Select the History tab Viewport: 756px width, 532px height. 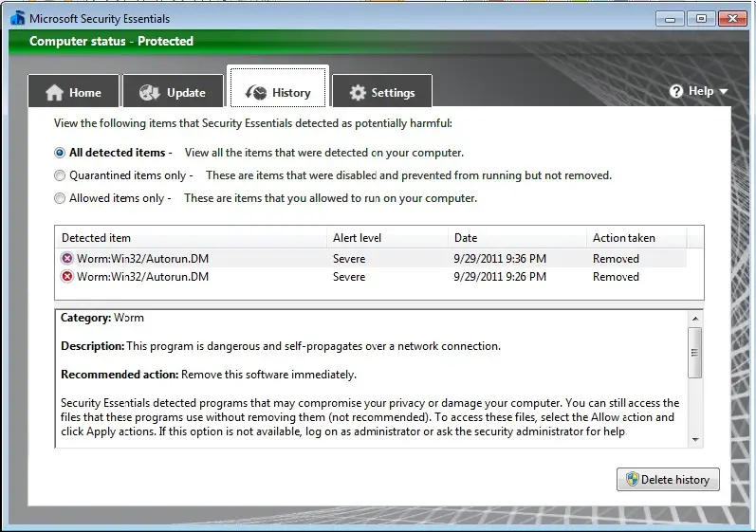278,87
